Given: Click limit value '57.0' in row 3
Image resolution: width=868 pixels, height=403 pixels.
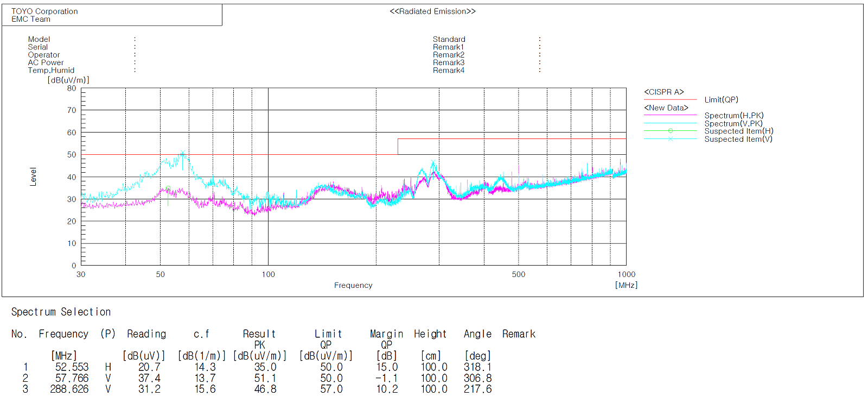Looking at the screenshot, I should 331,389.
